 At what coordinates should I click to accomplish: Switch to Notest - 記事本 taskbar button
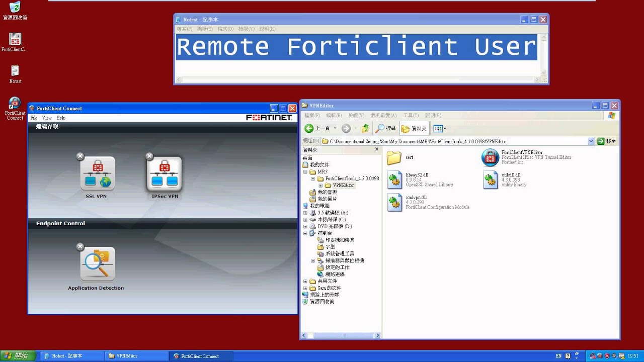click(71, 356)
